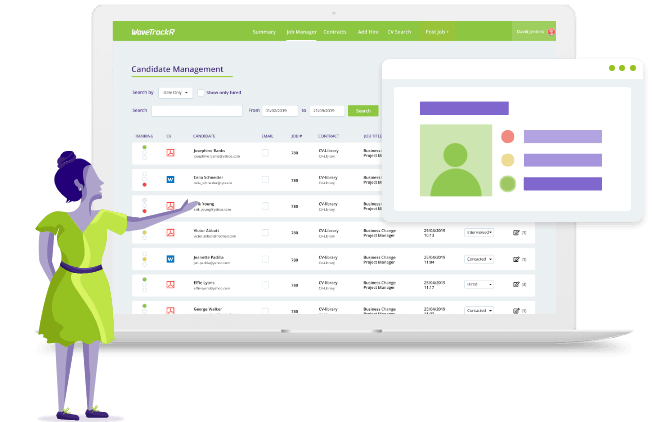Click the green Search button

coord(362,111)
